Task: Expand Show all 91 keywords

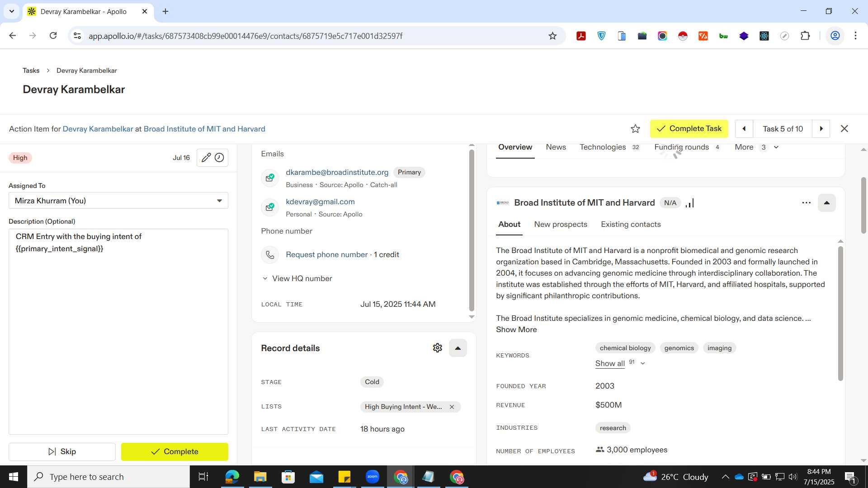Action: coord(620,363)
